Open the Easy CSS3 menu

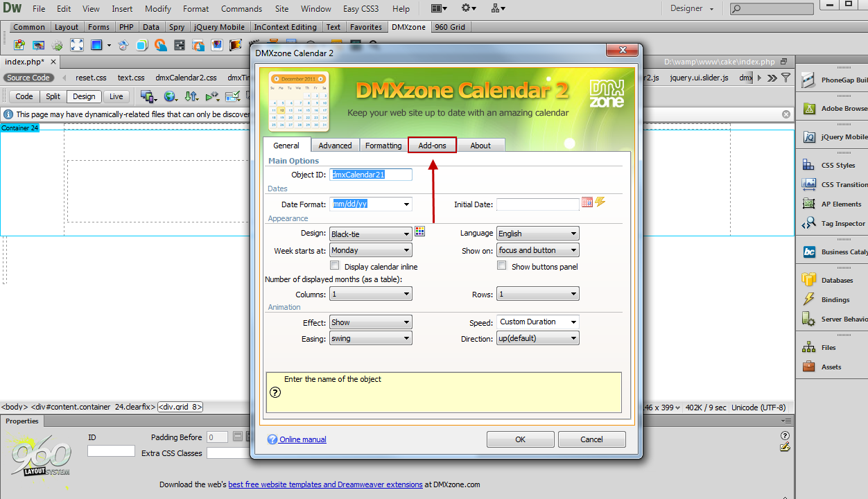(x=361, y=9)
